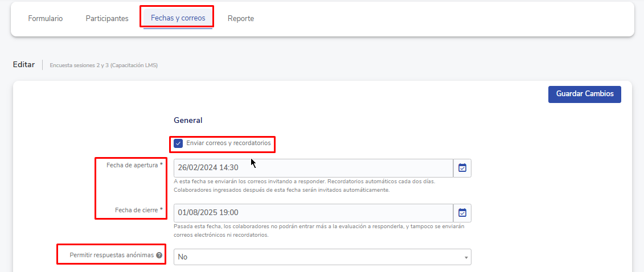The width and height of the screenshot is (644, 272).
Task: Open the opening date calendar picker
Action: point(462,168)
